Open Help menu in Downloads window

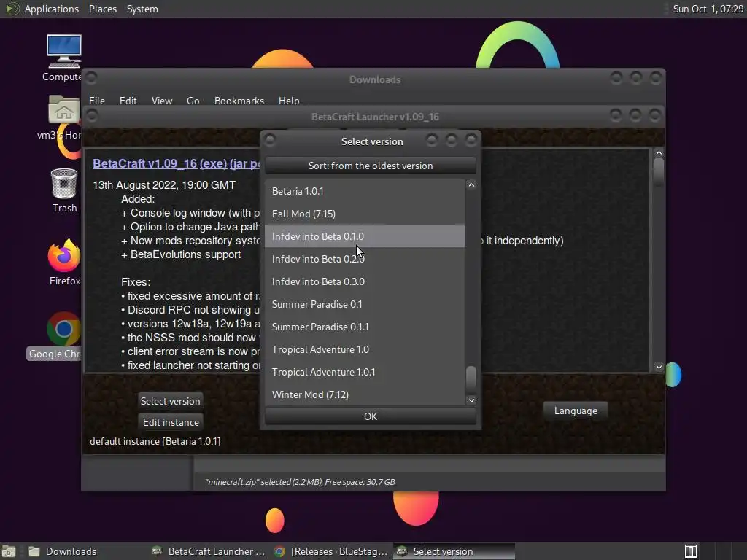pyautogui.click(x=289, y=101)
